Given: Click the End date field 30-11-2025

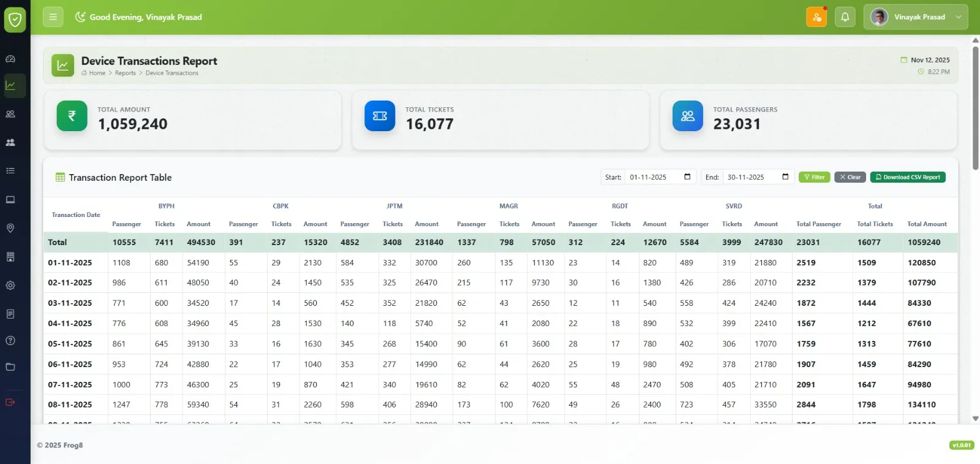Looking at the screenshot, I should (x=758, y=177).
